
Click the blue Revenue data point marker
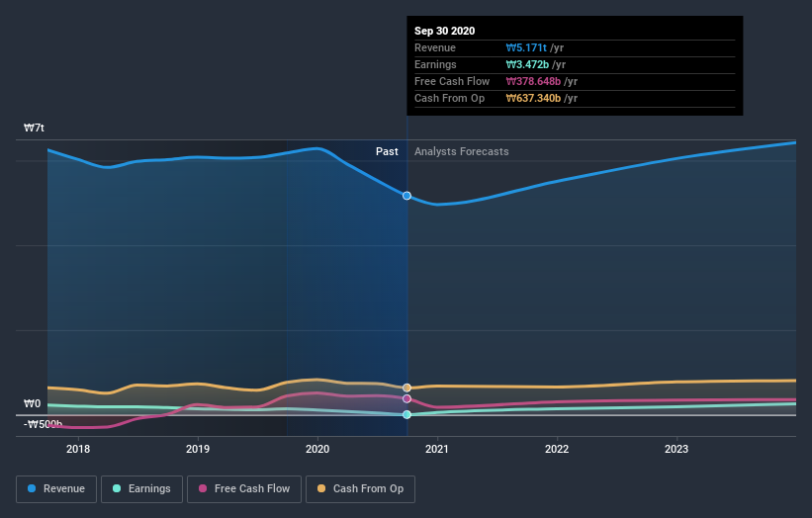coord(407,196)
